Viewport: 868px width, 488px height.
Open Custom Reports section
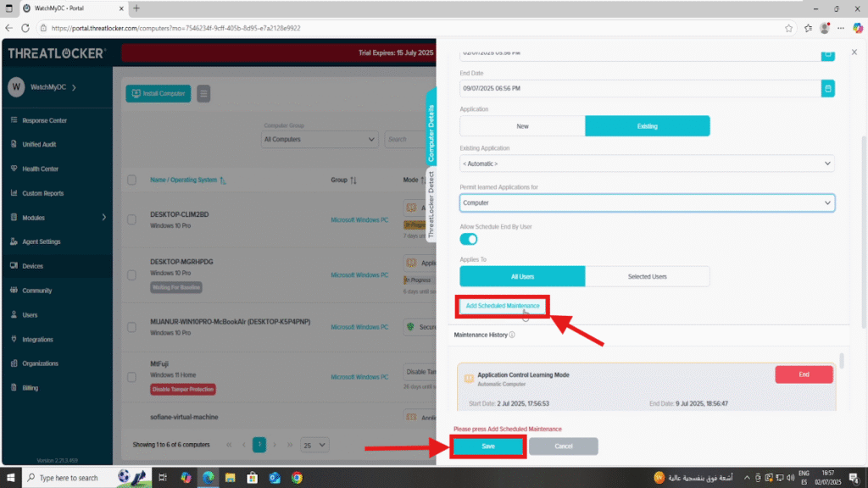pyautogui.click(x=42, y=193)
